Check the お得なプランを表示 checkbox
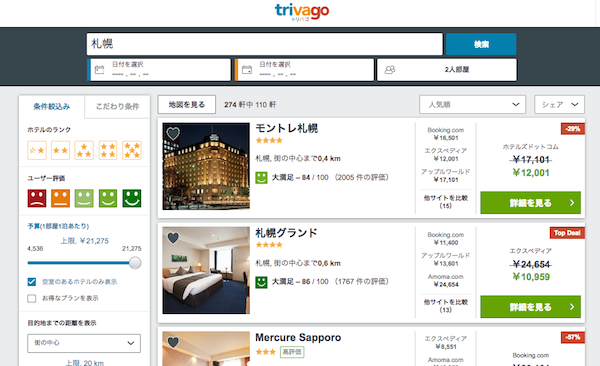Image resolution: width=600 pixels, height=366 pixels. pos(32,298)
